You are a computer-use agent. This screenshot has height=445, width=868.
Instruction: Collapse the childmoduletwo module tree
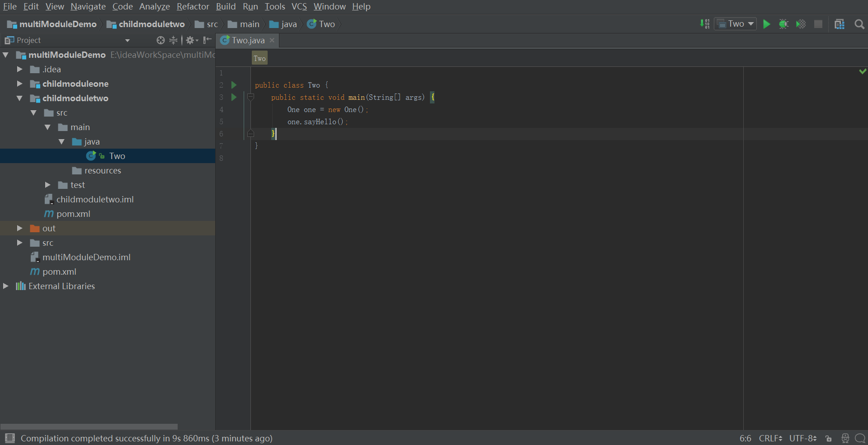19,98
